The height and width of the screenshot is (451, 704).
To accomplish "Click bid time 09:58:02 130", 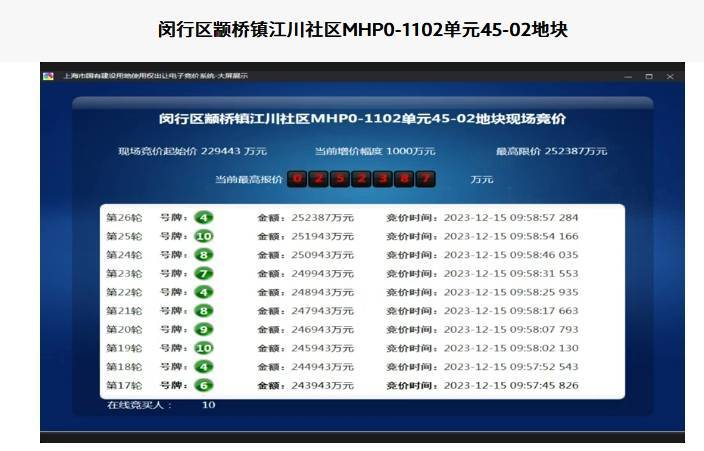I will [545, 348].
